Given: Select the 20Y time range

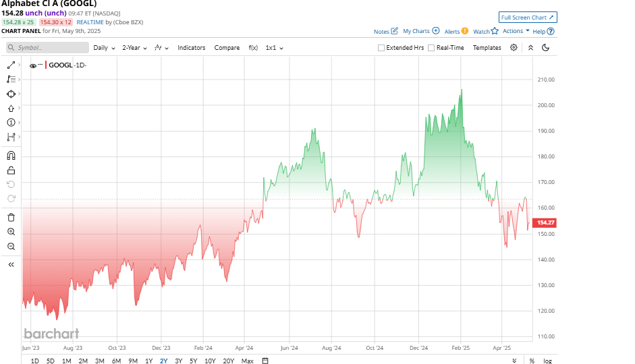Looking at the screenshot, I should (228, 361).
